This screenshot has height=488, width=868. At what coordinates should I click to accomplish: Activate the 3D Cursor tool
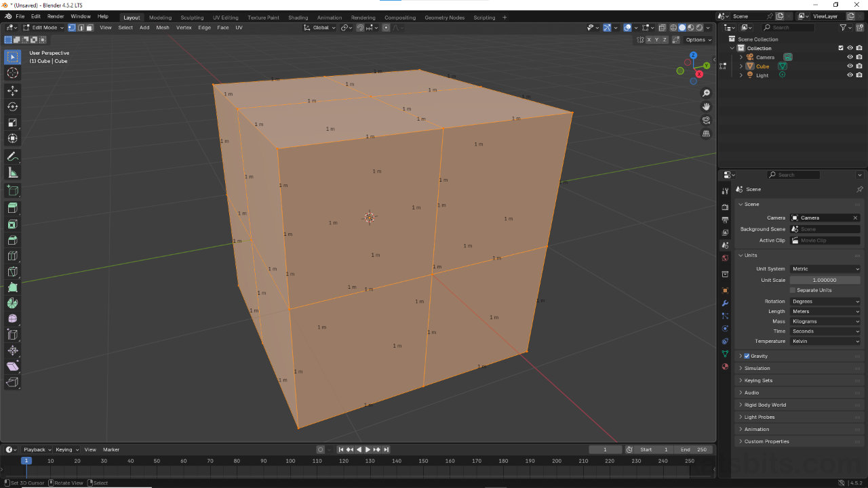coord(12,73)
